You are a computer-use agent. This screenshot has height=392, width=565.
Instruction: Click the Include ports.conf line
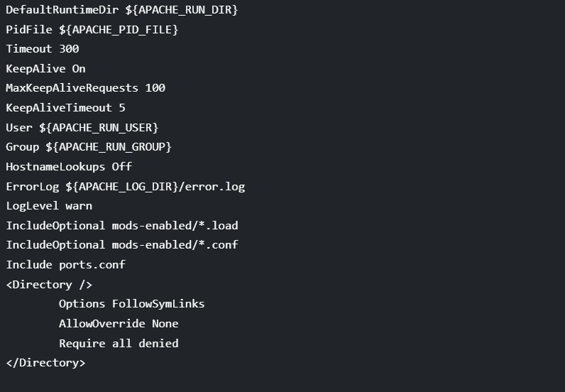click(x=65, y=265)
